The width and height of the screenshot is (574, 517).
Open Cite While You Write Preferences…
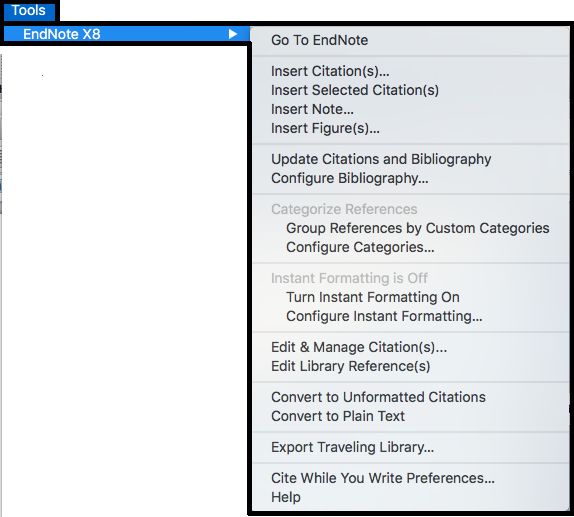410,478
